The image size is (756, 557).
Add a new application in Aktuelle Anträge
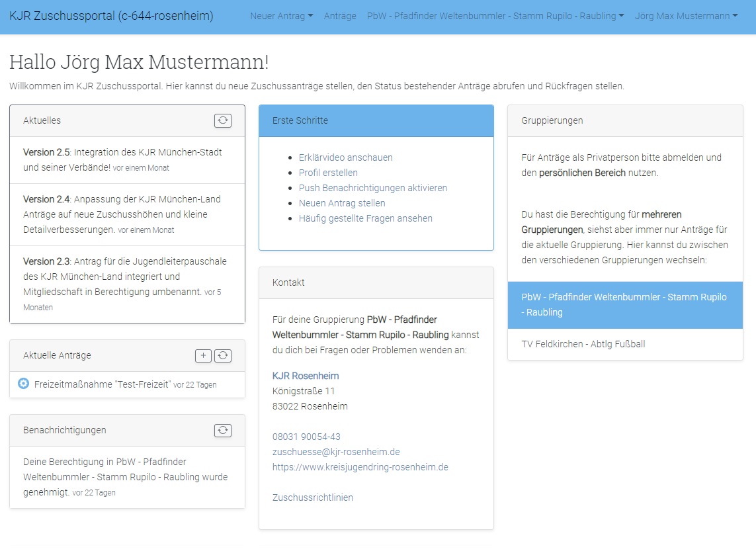point(203,355)
